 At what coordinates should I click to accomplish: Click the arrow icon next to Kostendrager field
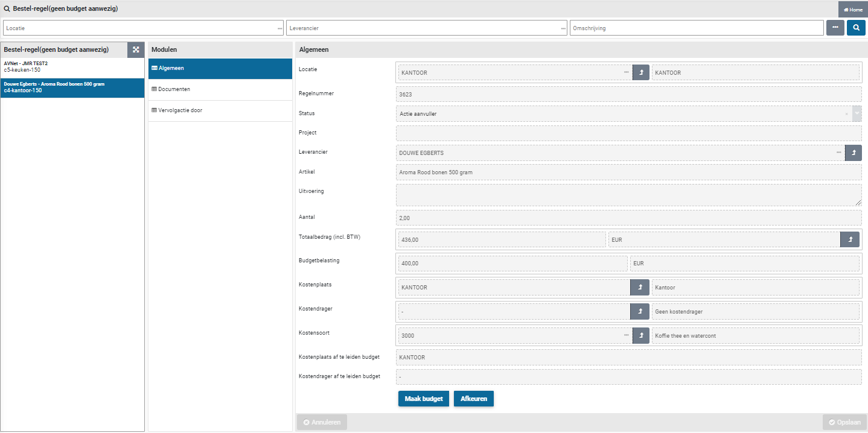[640, 311]
